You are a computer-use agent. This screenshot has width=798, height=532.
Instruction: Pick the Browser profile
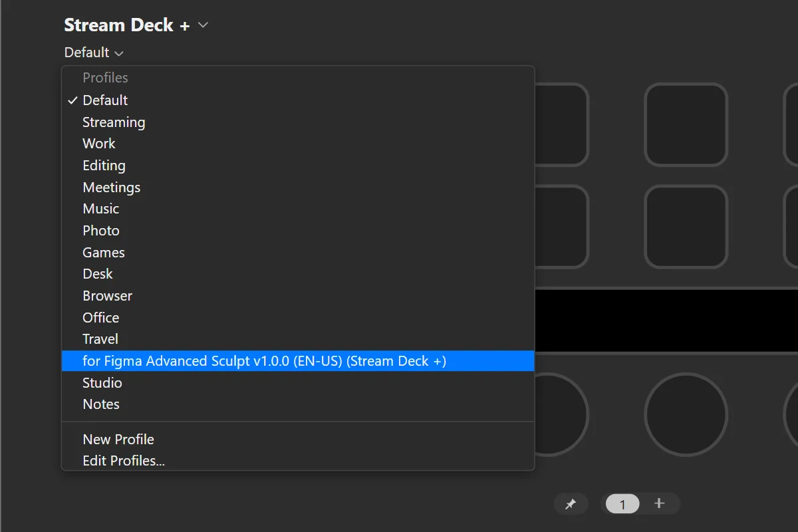298,296
